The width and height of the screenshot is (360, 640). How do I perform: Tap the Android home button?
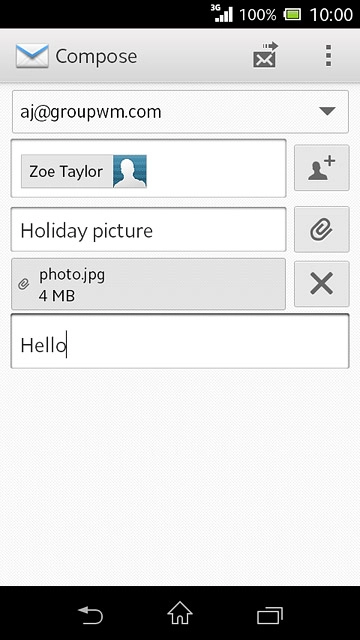180,613
